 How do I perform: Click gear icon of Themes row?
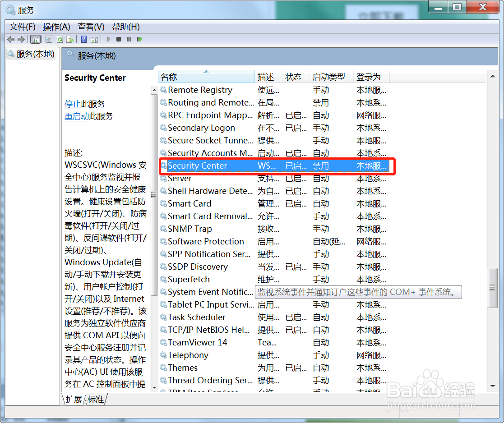pyautogui.click(x=163, y=367)
